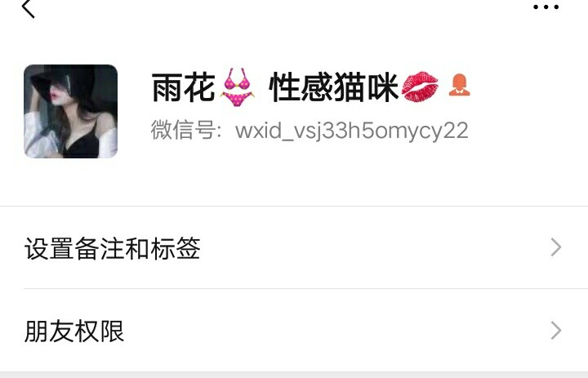Open 设置备注和标签 settings
The height and width of the screenshot is (378, 588).
tap(294, 247)
